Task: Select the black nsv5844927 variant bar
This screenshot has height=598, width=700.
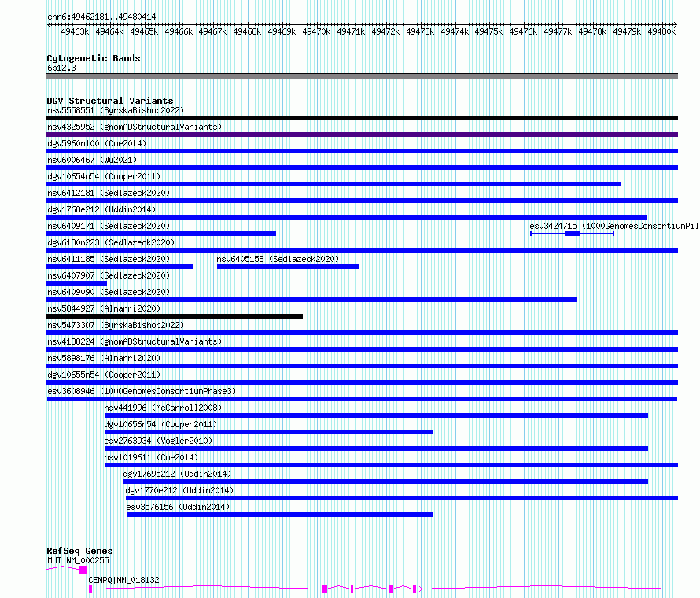Action: 175,316
